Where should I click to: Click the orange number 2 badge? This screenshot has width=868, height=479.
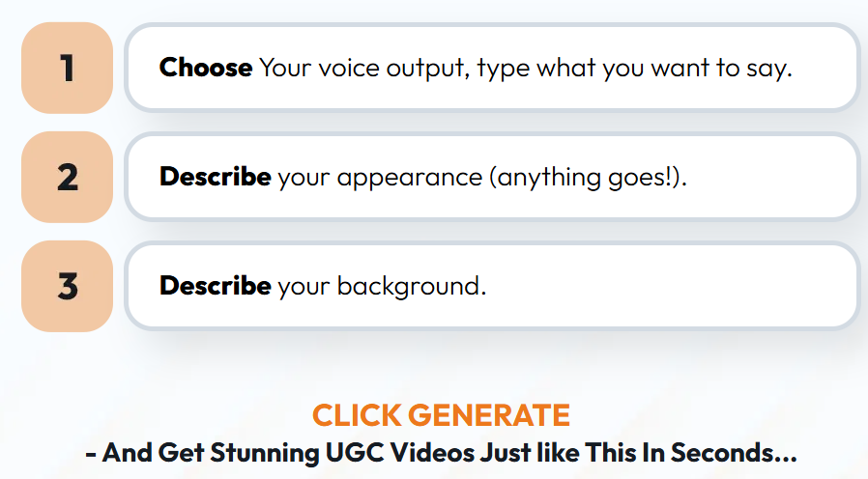click(67, 178)
